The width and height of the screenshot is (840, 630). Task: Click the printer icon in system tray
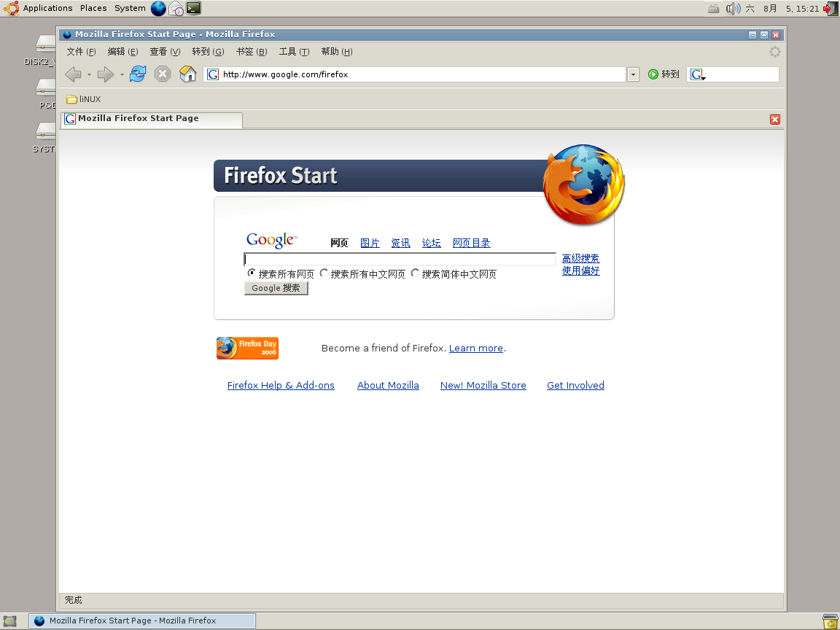[x=713, y=9]
